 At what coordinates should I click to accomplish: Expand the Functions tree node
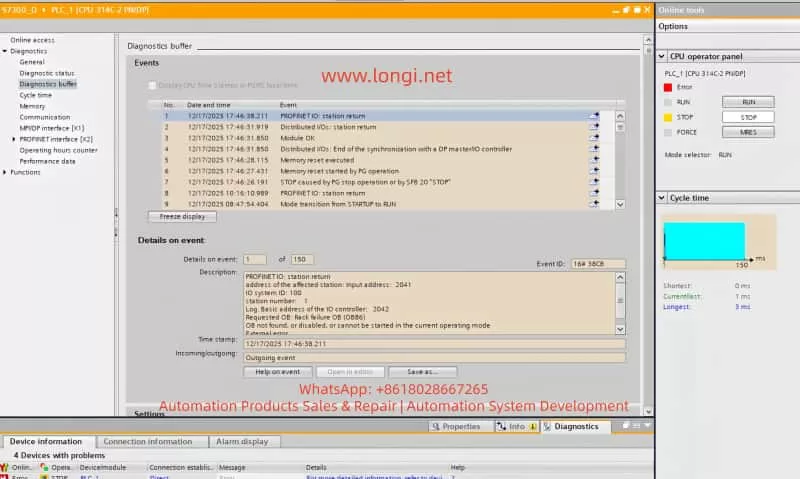pos(5,172)
